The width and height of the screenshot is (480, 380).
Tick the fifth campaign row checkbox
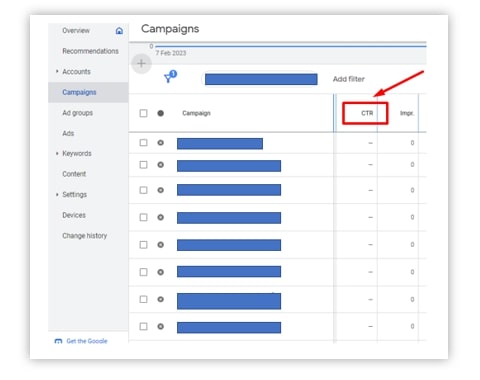point(143,245)
